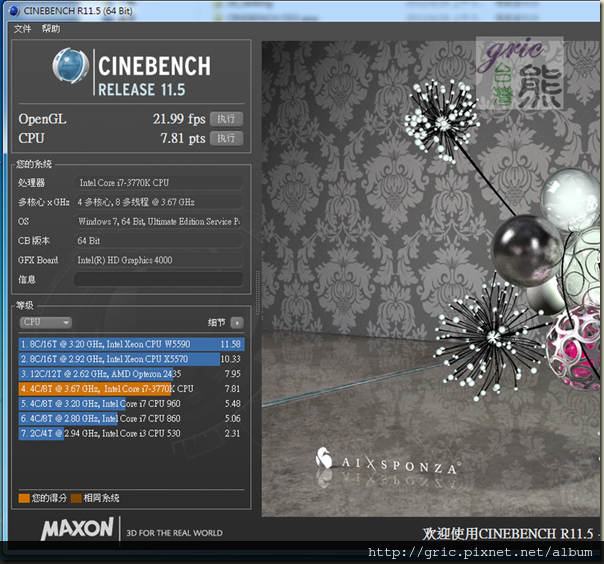Screen dimensions: 604x564
Task: Click the processor field Intel Core i7-3770K CPU
Action: [158, 183]
